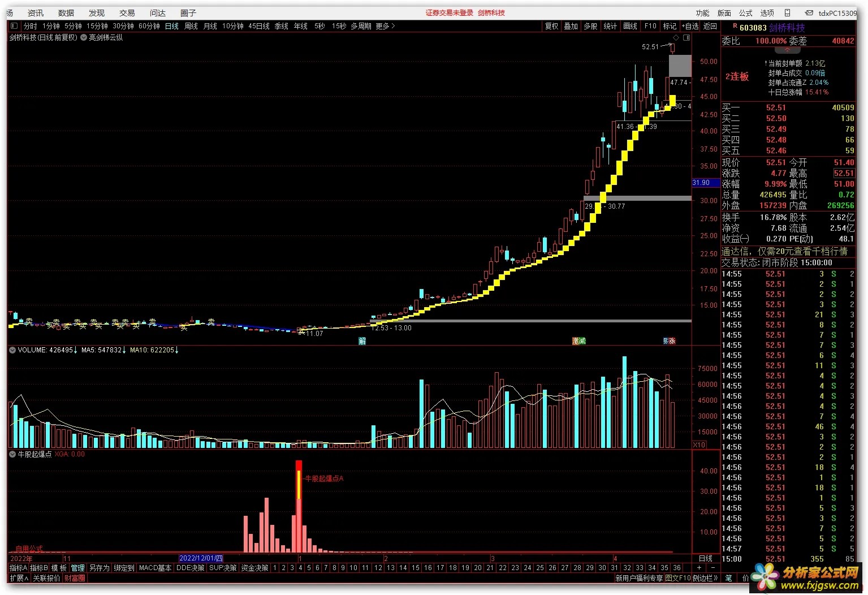Screen dimensions: 868x595
Task: Click the 笔 button at bottom right
Action: [728, 578]
